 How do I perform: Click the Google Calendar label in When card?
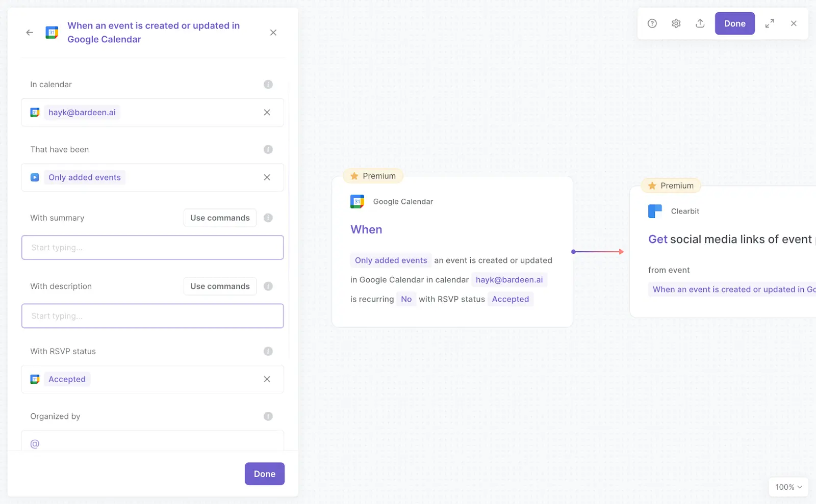coord(403,202)
